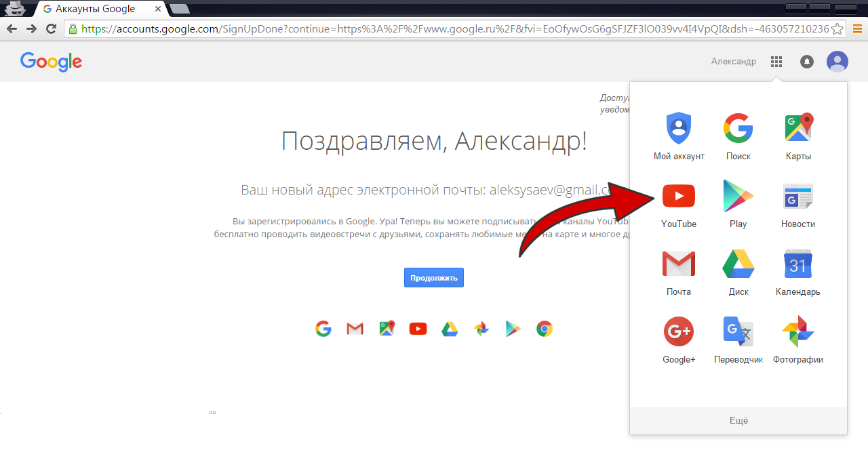Viewport: 868px width, 469px height.
Task: Open notifications bell in header
Action: [x=807, y=62]
